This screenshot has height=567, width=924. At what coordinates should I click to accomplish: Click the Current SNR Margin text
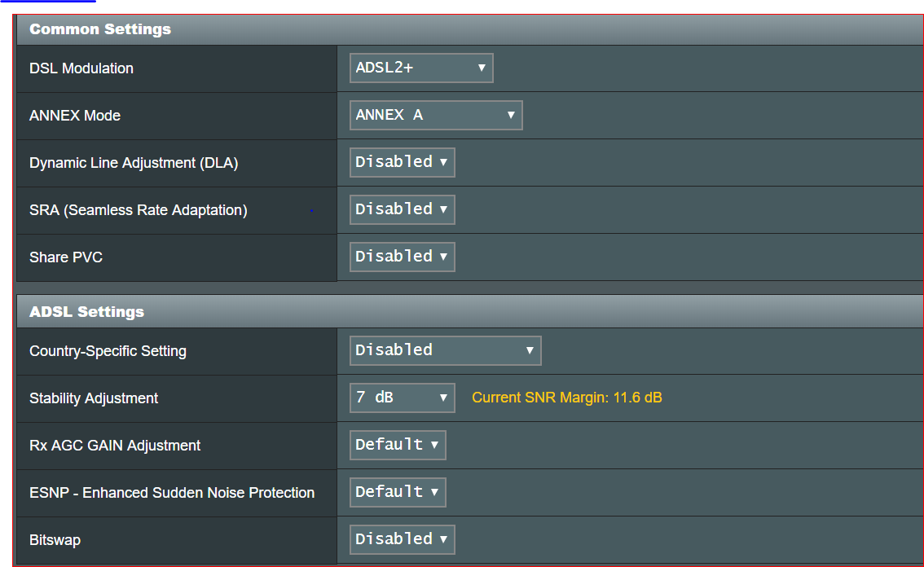pyautogui.click(x=567, y=398)
